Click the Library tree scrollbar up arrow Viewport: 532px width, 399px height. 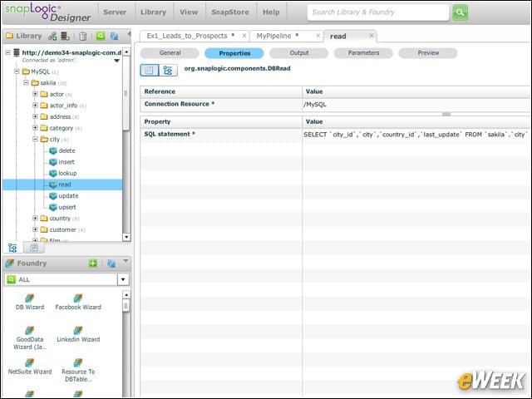click(126, 52)
